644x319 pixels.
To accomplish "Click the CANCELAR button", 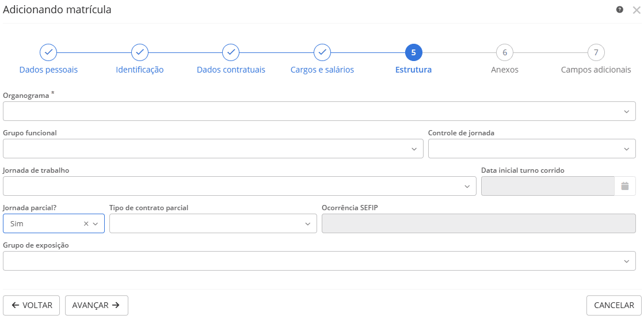I will tap(613, 305).
